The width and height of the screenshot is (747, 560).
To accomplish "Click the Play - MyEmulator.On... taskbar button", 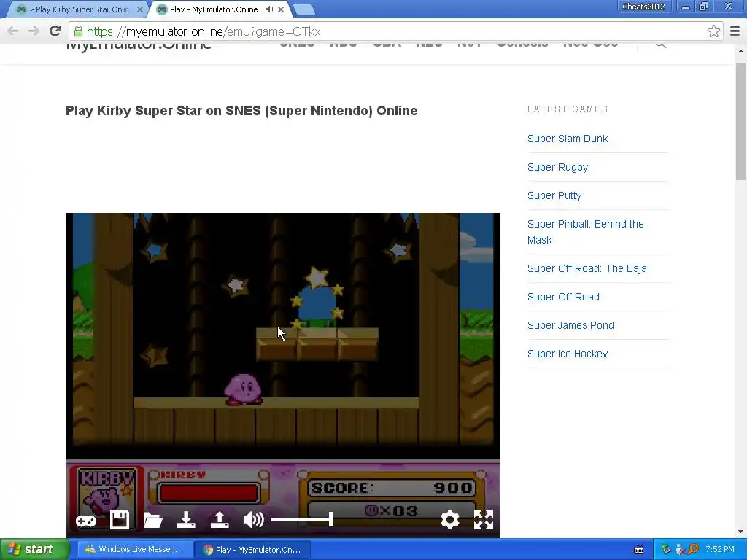I will tap(252, 550).
